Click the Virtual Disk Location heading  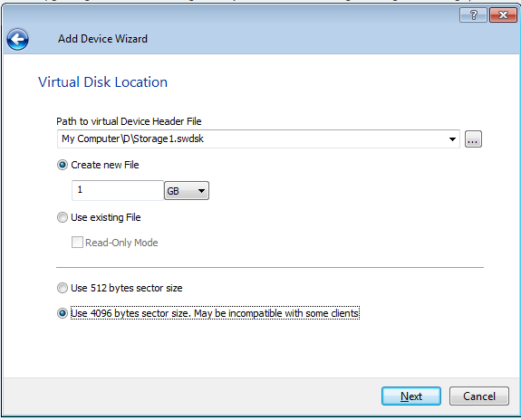point(102,82)
